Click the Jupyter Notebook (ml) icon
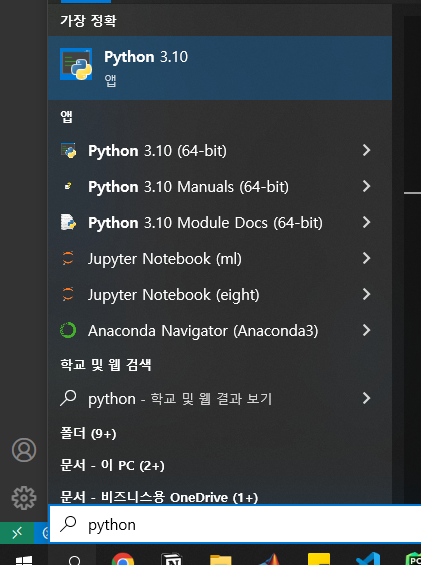Screen dimensions: 421x565 (x=68, y=258)
